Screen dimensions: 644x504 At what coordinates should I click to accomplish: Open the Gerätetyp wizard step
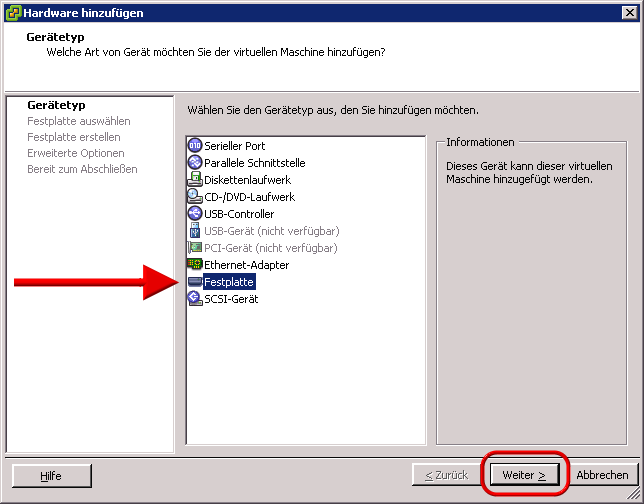(x=56, y=105)
